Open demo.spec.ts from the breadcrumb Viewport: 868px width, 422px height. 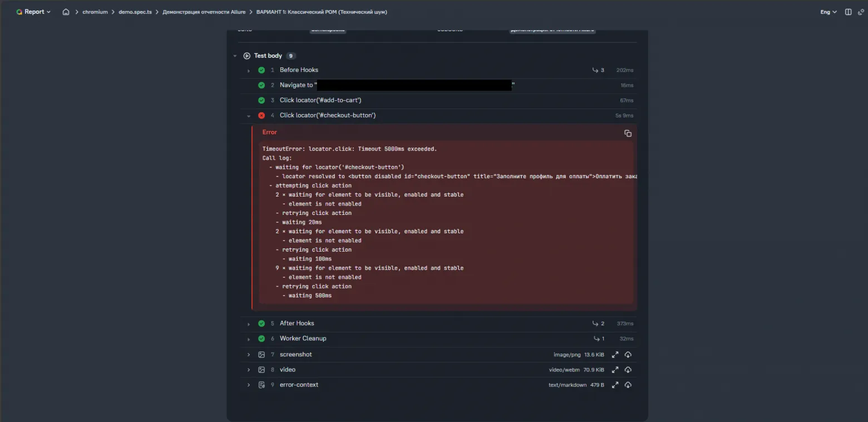point(135,11)
